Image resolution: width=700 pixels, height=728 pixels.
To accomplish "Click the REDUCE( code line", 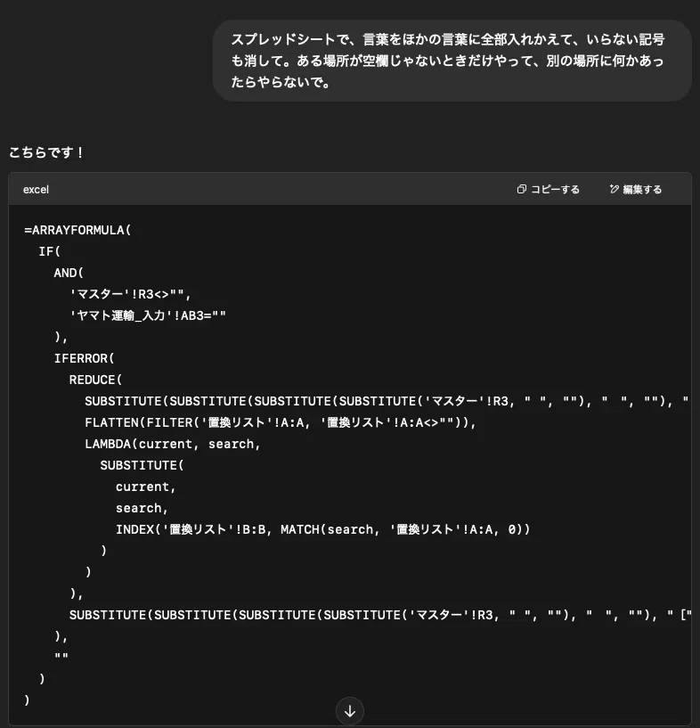I will click(95, 380).
